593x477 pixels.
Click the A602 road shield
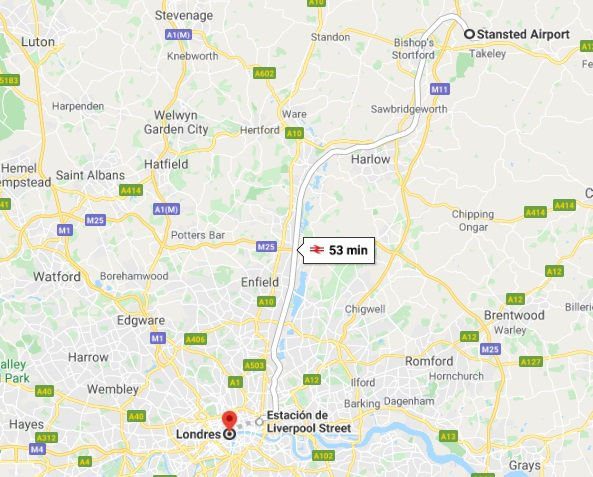pyautogui.click(x=264, y=73)
